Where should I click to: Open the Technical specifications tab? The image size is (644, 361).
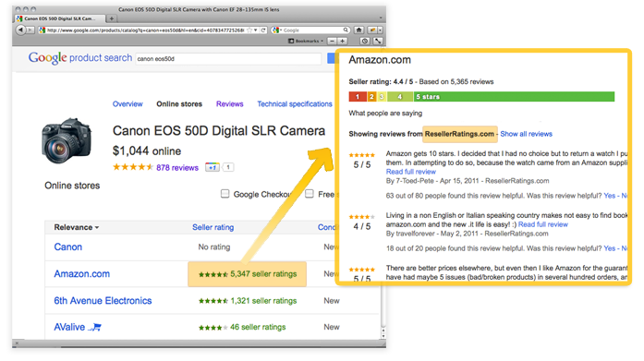point(295,104)
